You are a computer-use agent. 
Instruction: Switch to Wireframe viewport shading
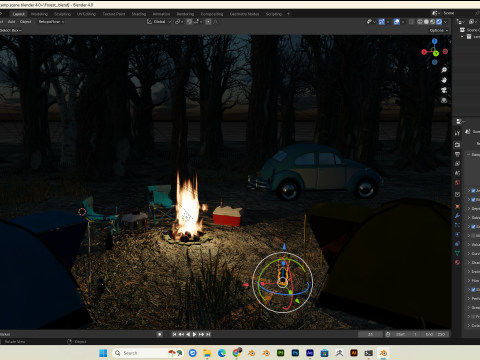coord(420,22)
